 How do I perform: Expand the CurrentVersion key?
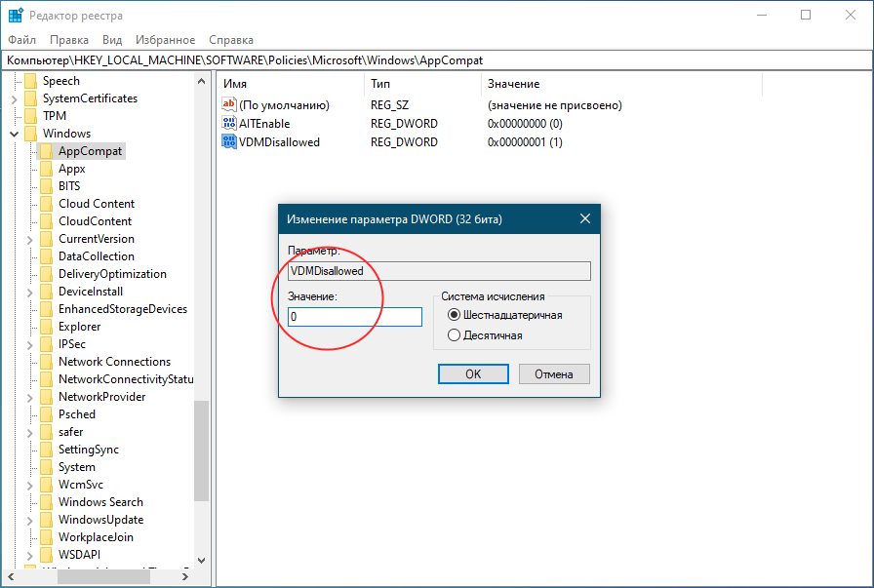pyautogui.click(x=30, y=240)
